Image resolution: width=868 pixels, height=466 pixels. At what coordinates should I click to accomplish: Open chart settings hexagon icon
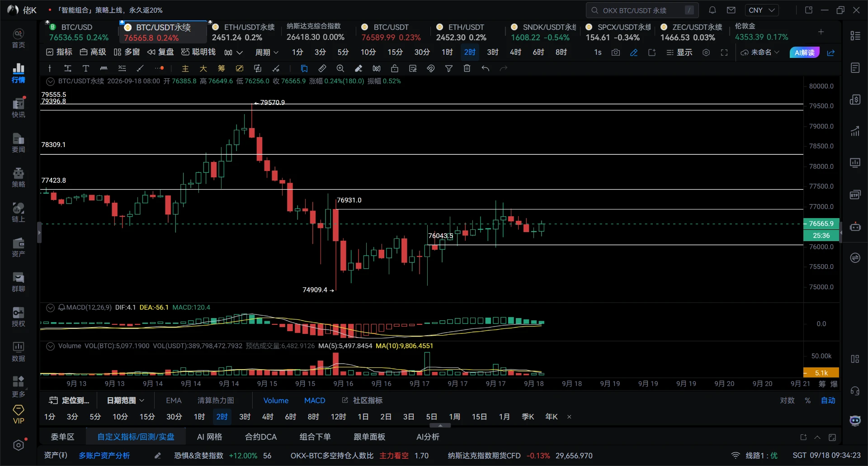(706, 52)
